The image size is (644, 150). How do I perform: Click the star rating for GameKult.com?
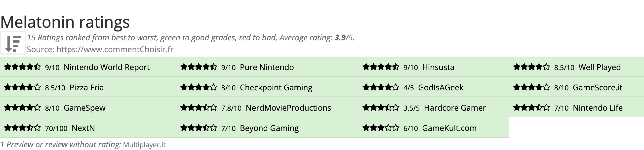(x=381, y=128)
